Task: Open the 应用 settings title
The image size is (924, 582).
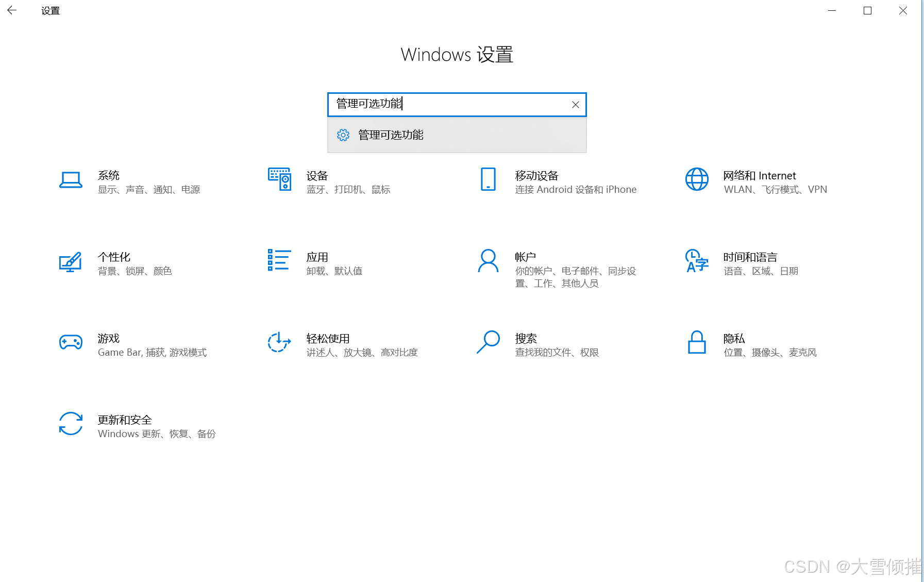Action: [x=317, y=257]
